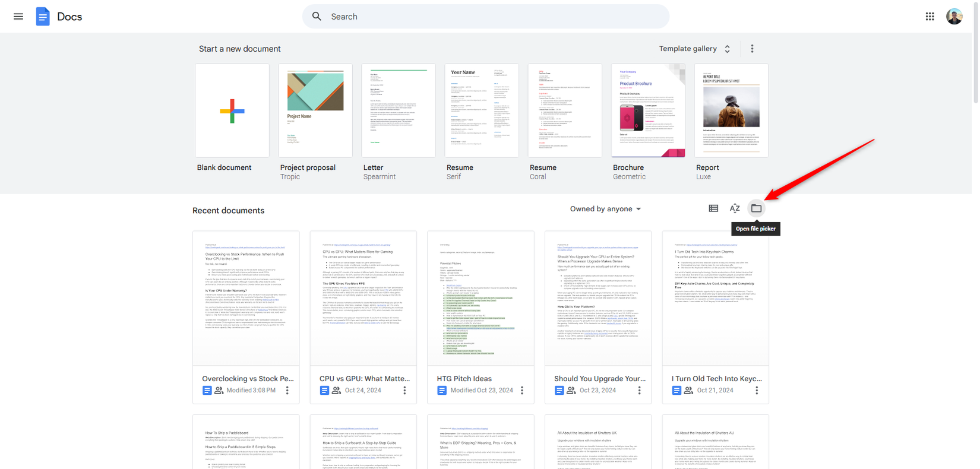Open HTG Pitch Ideas document thumbnail
The width and height of the screenshot is (980, 469).
coord(480,299)
